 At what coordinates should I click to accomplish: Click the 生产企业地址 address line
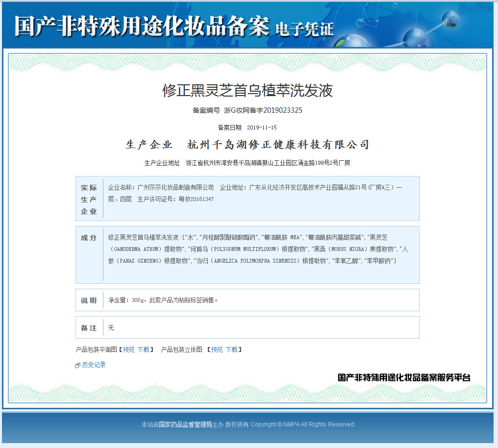[247, 163]
